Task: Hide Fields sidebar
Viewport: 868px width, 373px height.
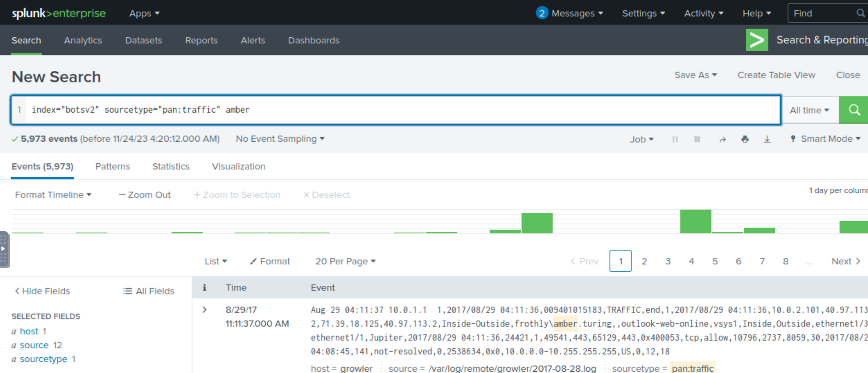Action: 42,291
